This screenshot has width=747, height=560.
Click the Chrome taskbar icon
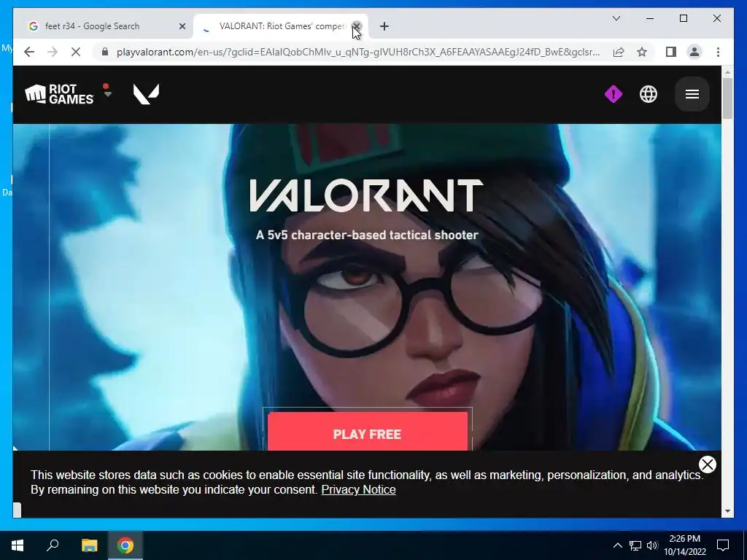[125, 545]
